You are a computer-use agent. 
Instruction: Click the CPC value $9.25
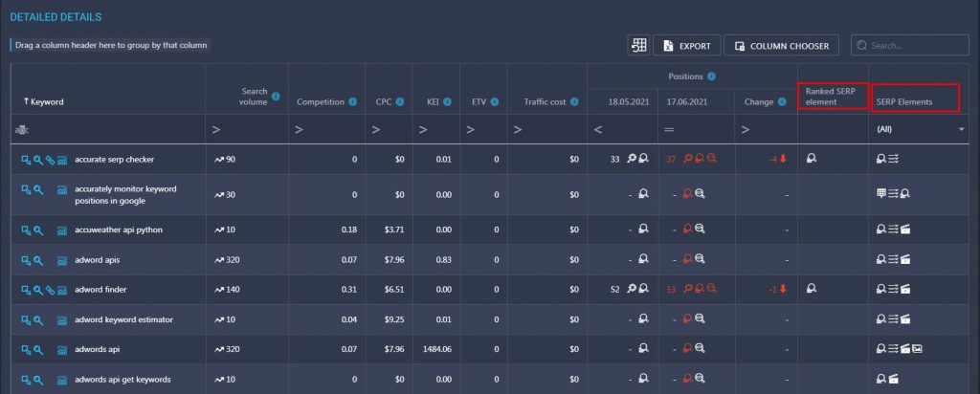[394, 319]
